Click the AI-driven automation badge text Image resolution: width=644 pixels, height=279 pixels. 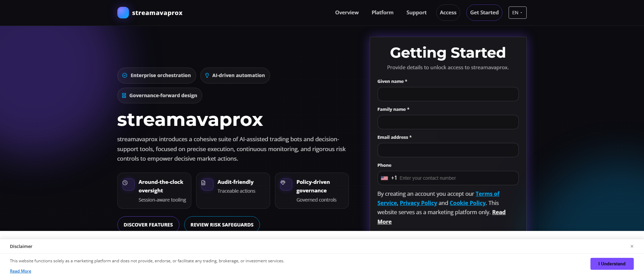coord(238,75)
